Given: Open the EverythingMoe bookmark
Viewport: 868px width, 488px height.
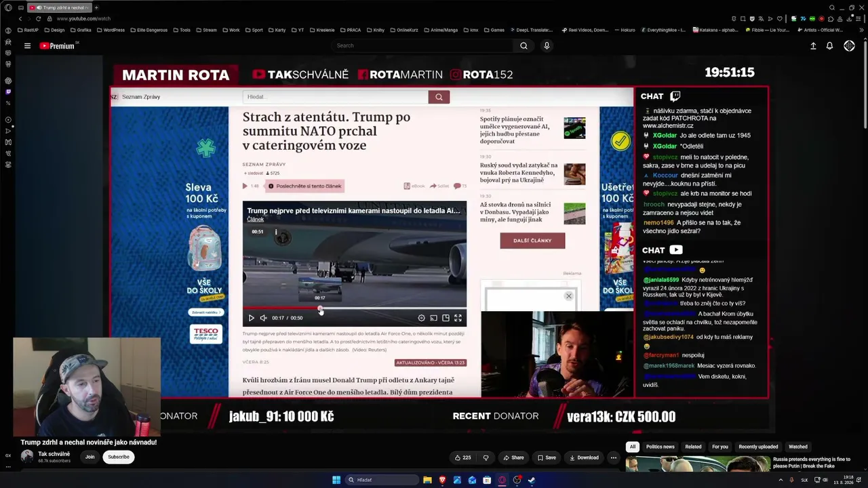Looking at the screenshot, I should [x=663, y=30].
